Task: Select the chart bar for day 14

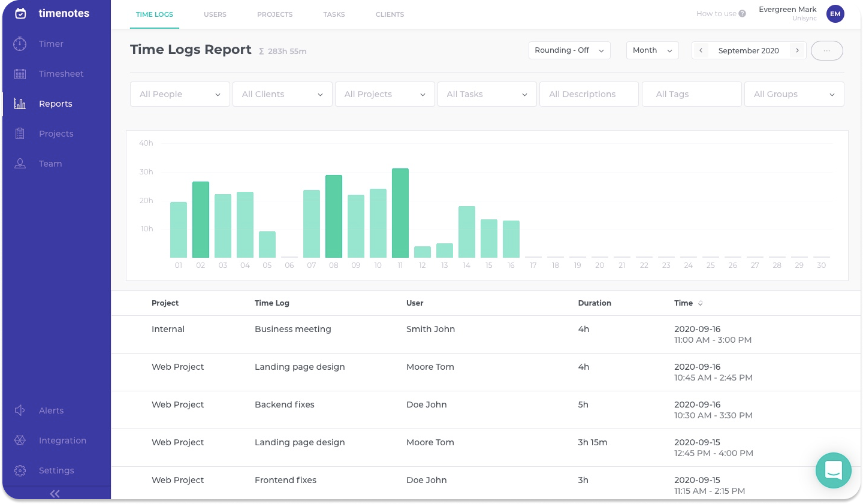Action: pos(467,232)
